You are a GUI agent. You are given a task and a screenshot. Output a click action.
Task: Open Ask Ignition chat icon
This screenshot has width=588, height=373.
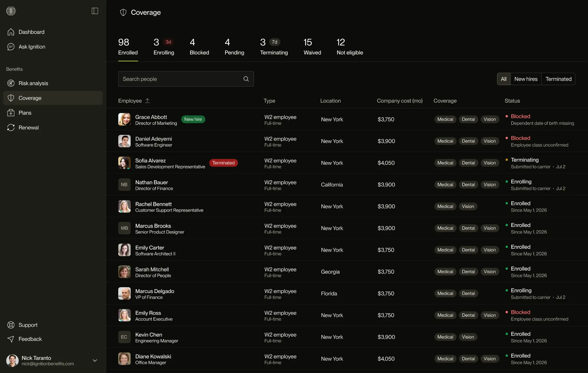11,47
